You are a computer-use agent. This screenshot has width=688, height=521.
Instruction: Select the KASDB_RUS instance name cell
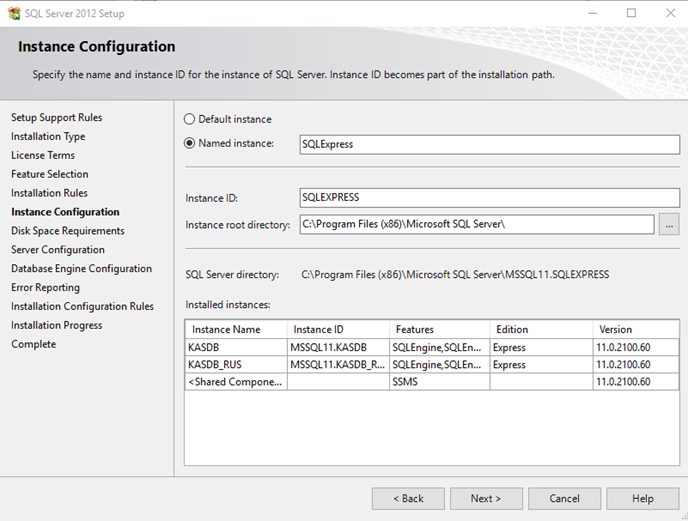236,364
